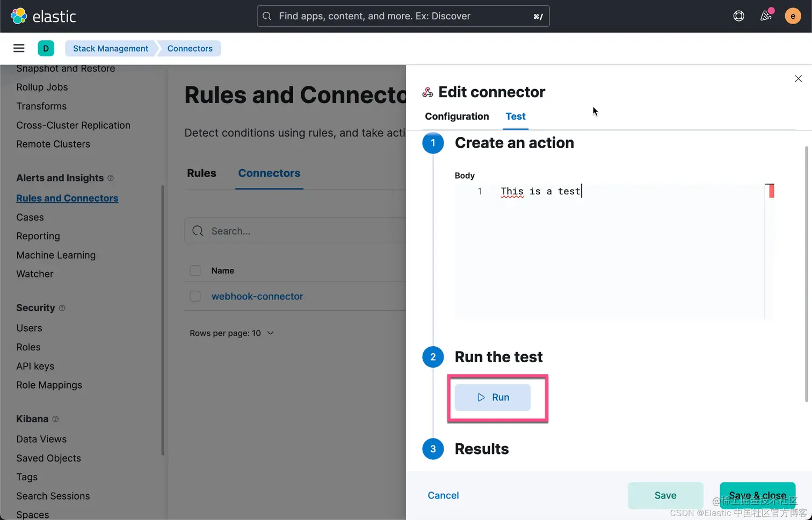Open the D space selector avatar
Image resolution: width=812 pixels, height=520 pixels.
coord(46,48)
